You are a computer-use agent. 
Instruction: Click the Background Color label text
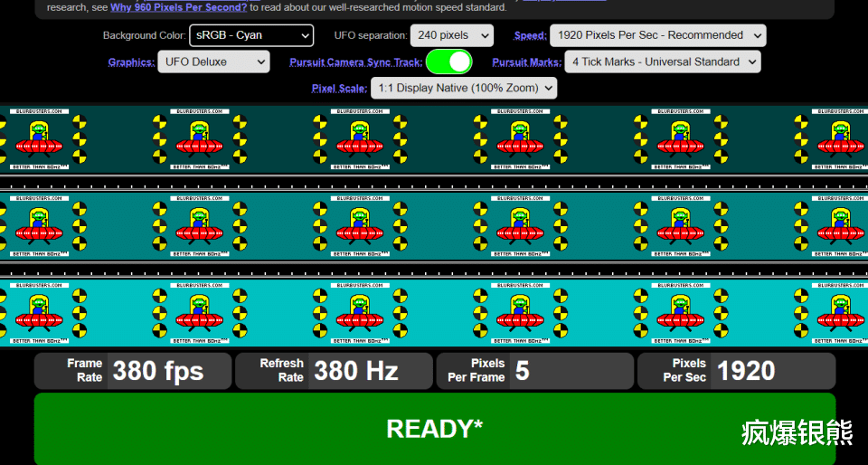145,35
